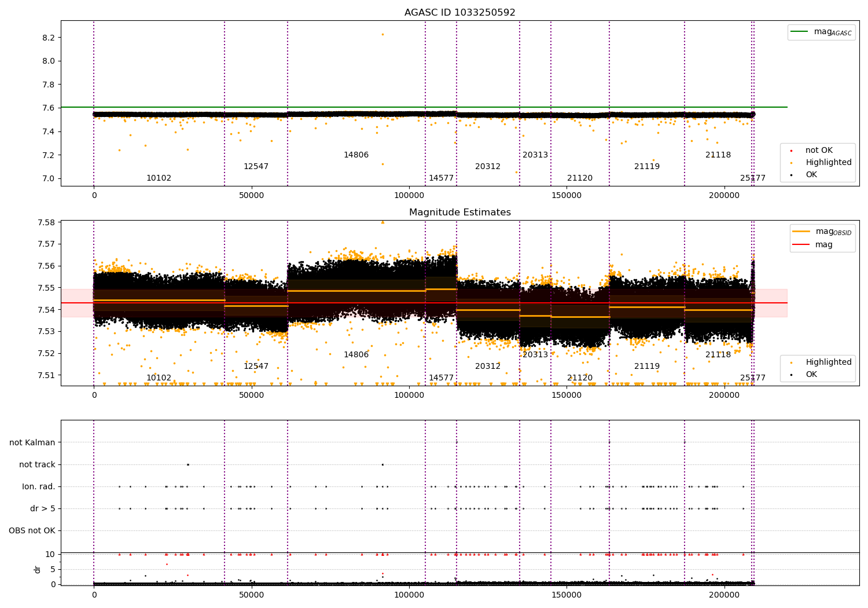Viewport: 868px width, 608px height.
Task: Click the 'Magnitude Estimates' plot title
Action: tap(459, 213)
